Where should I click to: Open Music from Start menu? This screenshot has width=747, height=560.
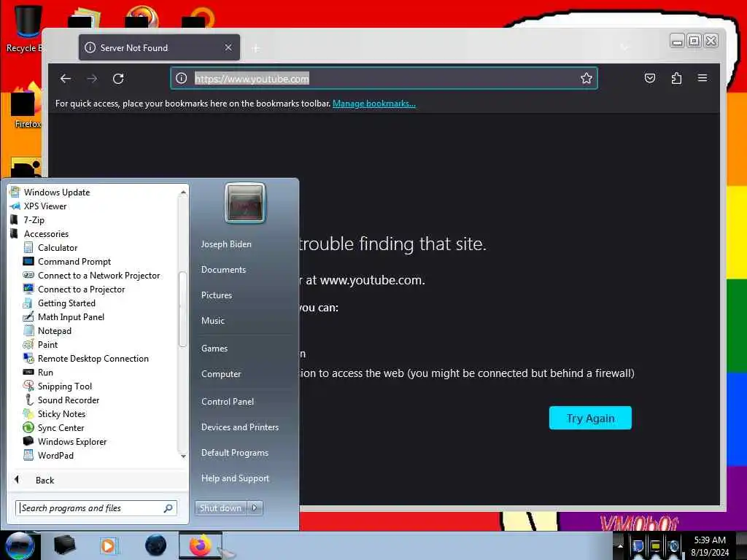pos(212,321)
